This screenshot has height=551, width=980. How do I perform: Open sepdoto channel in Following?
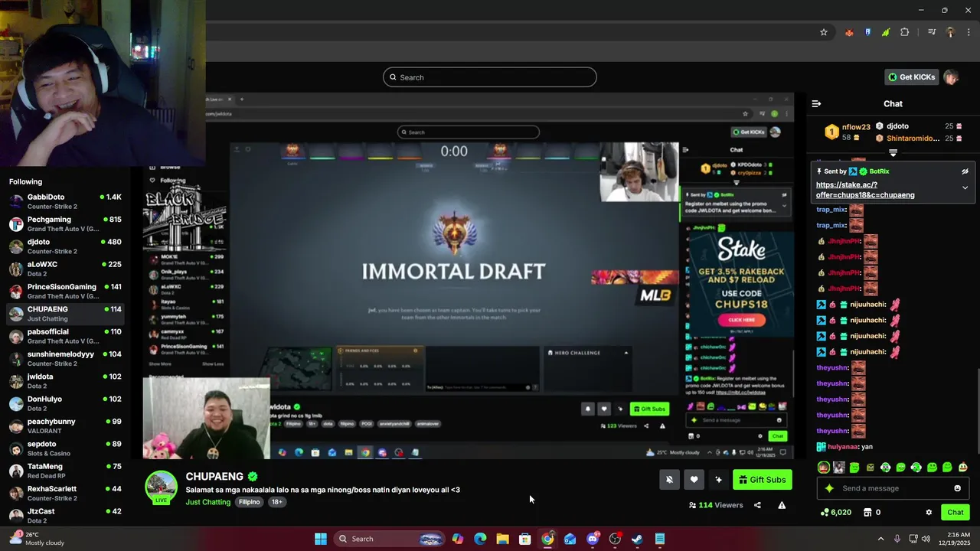(x=66, y=448)
